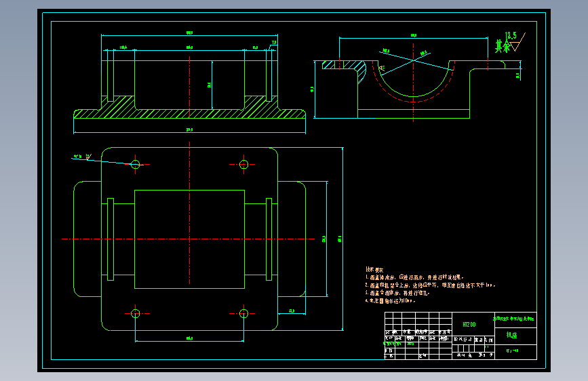Select technical requirement line 1
This screenshot has width=588, height=381.
pyautogui.click(x=415, y=277)
